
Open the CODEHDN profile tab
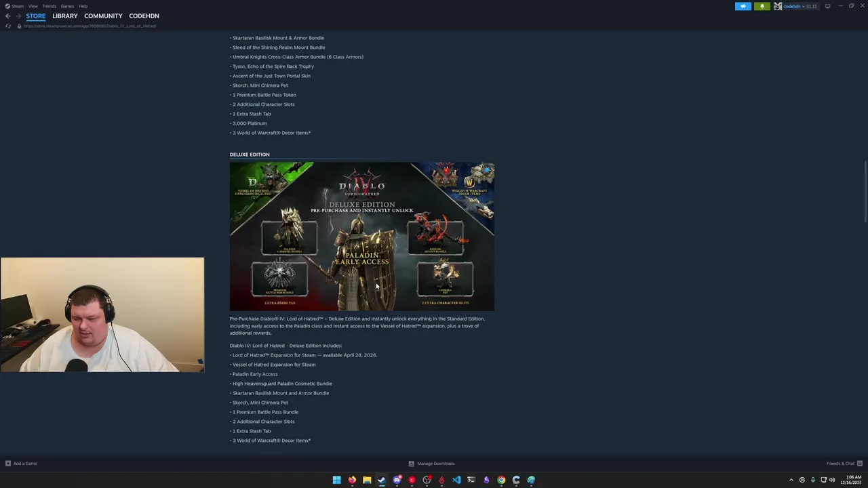point(144,16)
